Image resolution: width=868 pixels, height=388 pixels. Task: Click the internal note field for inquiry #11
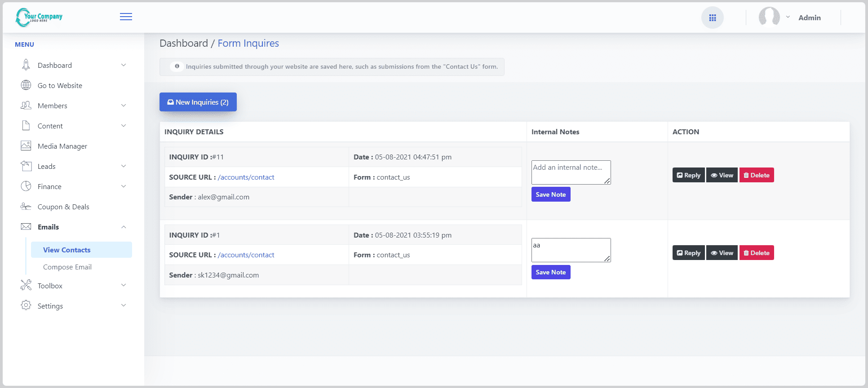coord(571,172)
